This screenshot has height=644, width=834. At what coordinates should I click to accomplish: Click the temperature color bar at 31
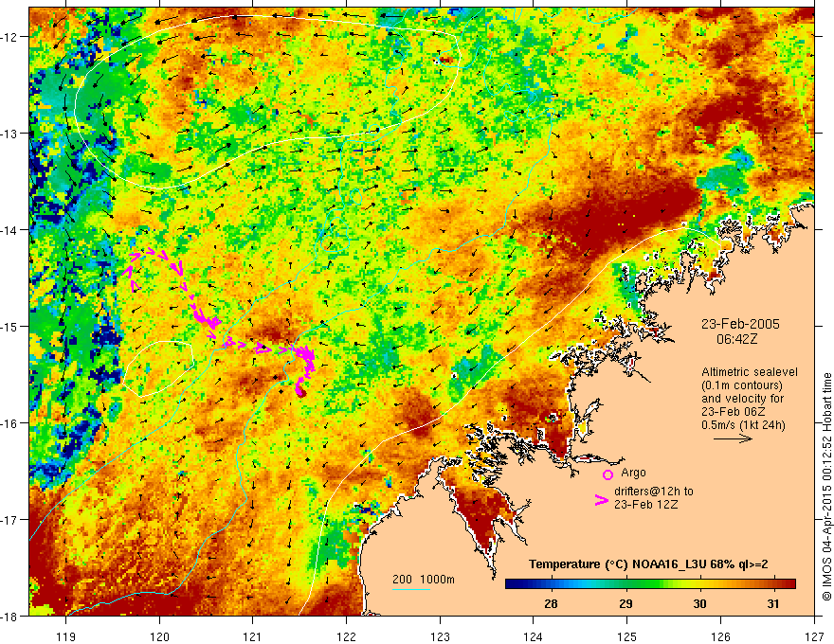pos(773,584)
